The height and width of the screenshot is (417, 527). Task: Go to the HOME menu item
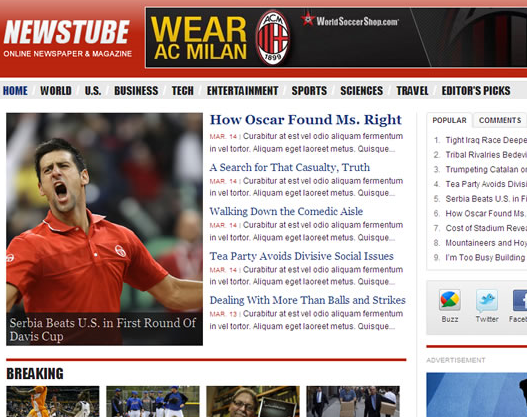coord(15,91)
